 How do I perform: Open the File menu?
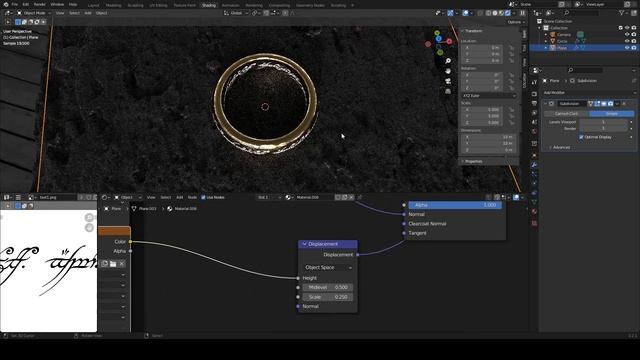15,4
